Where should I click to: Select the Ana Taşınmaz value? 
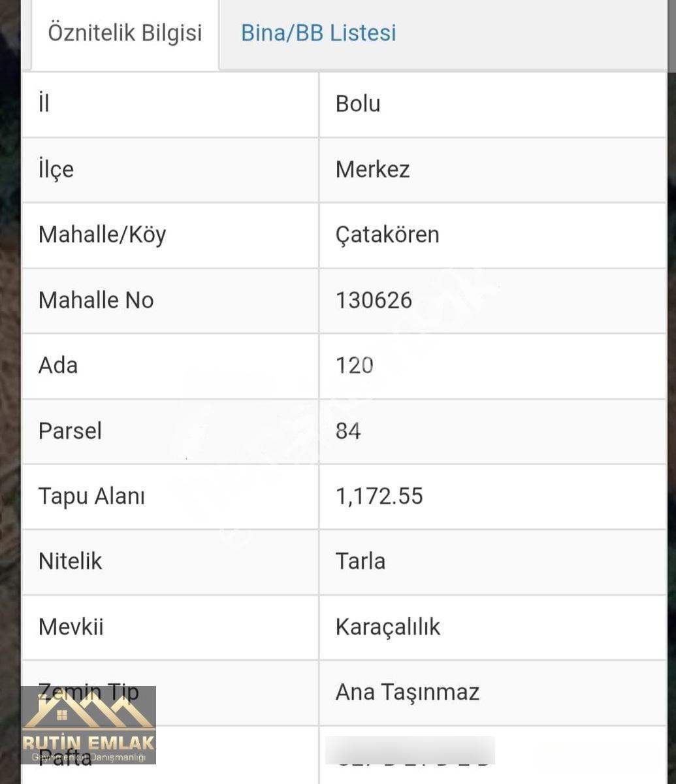tap(408, 692)
